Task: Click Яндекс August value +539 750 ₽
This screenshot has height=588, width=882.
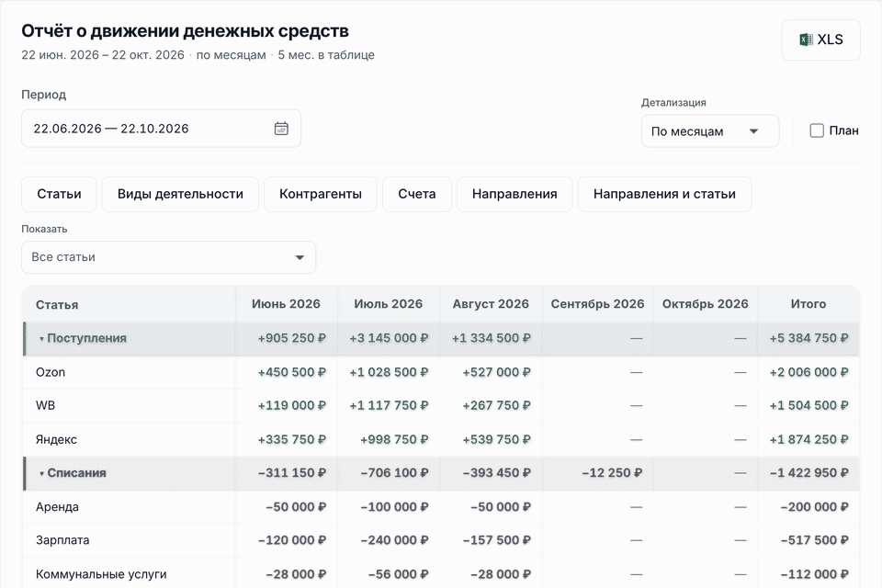Action: pyautogui.click(x=497, y=439)
